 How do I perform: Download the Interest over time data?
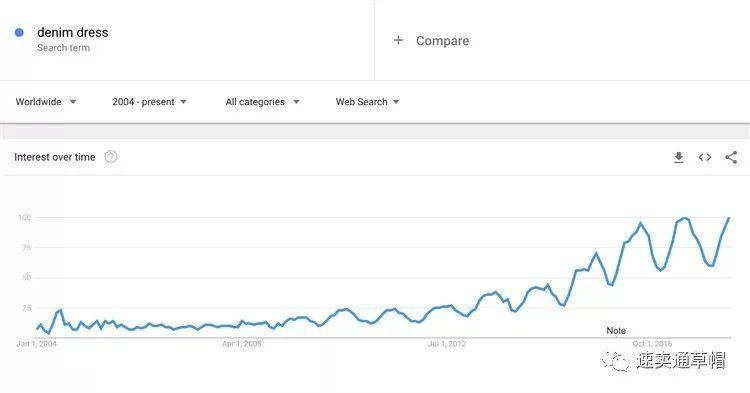(x=679, y=157)
